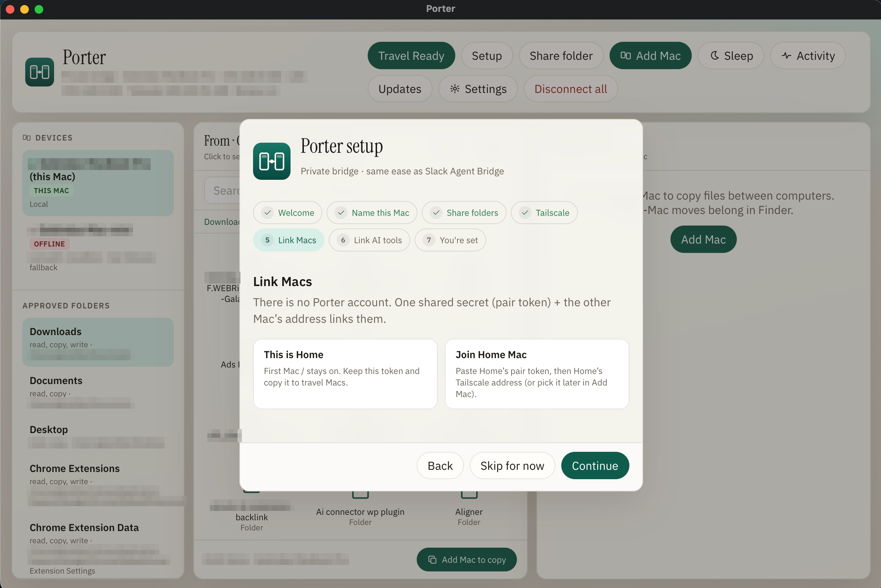Click the checkmark on the Name this Mac step
Screen dimensions: 881x588
(341, 213)
